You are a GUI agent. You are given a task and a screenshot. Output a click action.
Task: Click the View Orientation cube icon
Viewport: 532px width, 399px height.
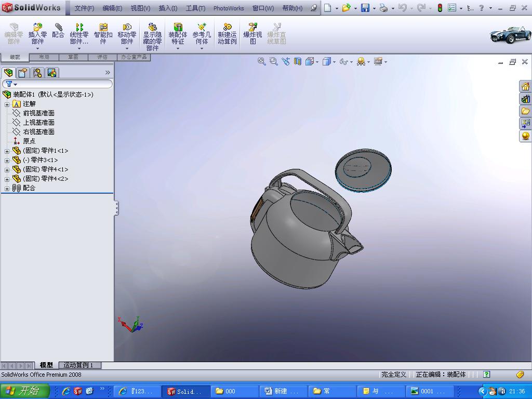tap(310, 61)
